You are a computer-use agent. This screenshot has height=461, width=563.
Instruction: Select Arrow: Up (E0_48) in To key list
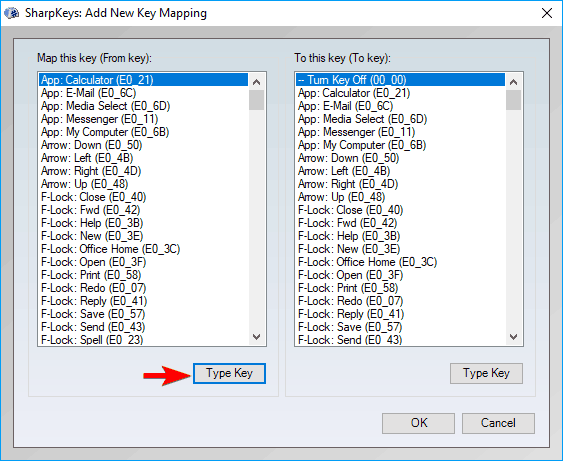400,197
